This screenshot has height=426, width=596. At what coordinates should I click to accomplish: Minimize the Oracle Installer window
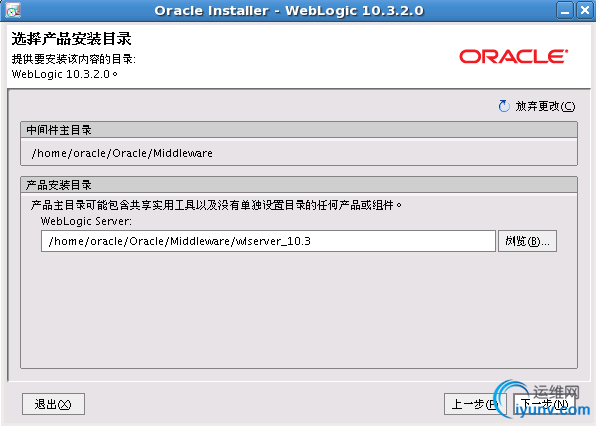click(565, 10)
